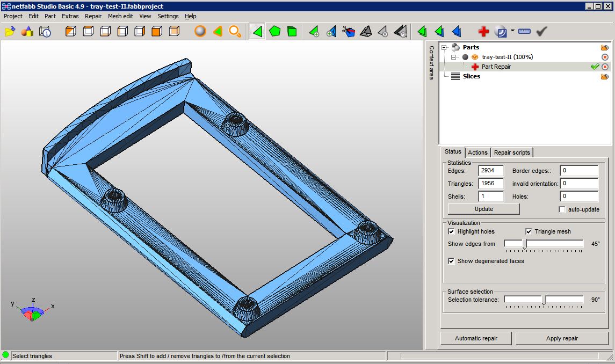Click the Apply repair button
Viewport: 615px width, 364px height.
coord(562,338)
